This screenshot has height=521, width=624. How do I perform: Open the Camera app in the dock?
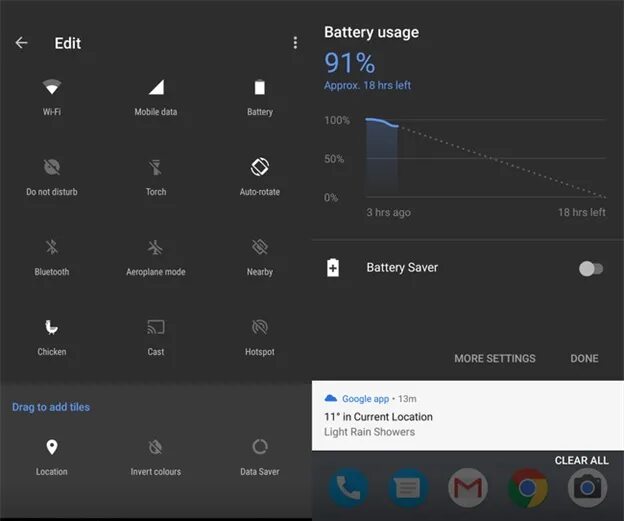(587, 488)
